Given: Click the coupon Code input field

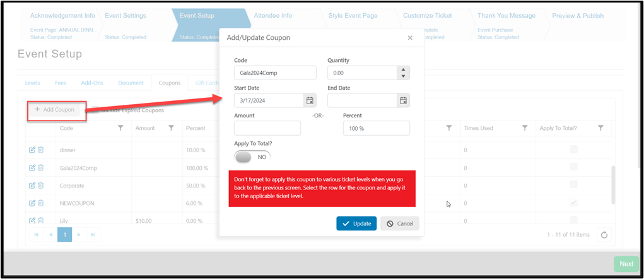Looking at the screenshot, I should (275, 73).
